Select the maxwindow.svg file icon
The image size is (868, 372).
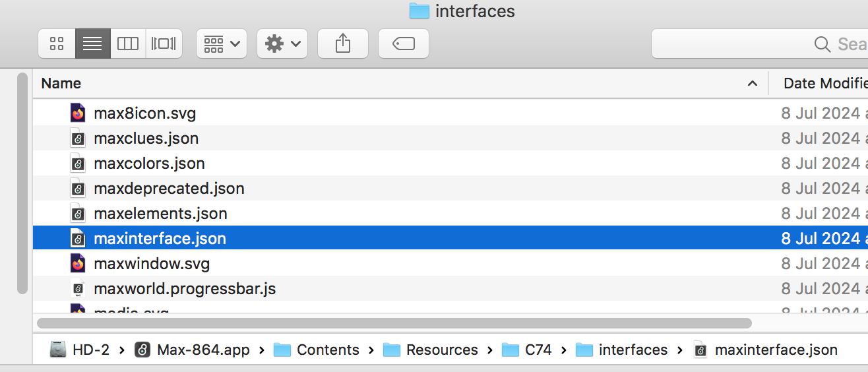78,264
